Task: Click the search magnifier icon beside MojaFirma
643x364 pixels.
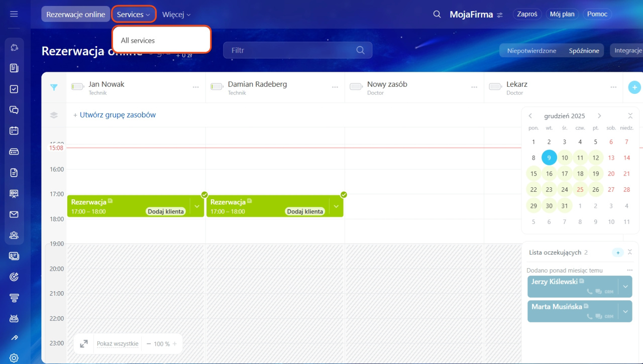Action: (437, 15)
